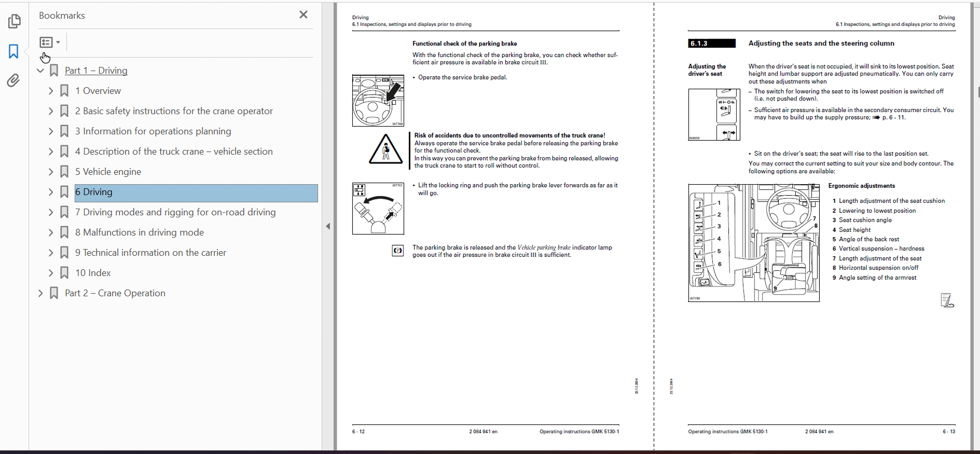Open the Attachments paperclip panel
This screenshot has height=454, width=980.
point(13,80)
